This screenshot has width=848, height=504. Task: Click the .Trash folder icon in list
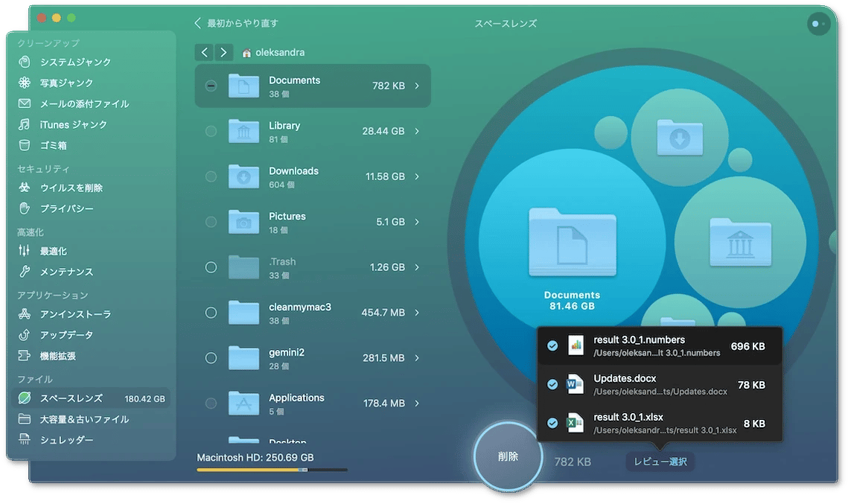click(x=244, y=267)
